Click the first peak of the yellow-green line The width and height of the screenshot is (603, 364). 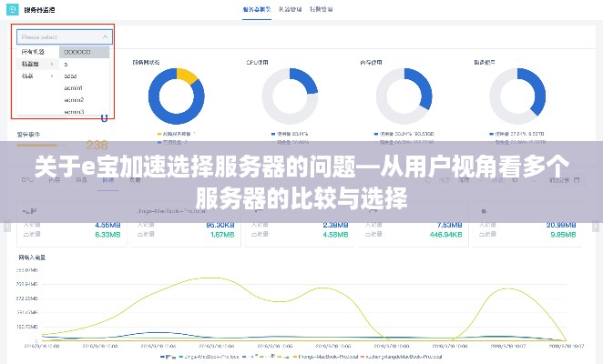click(210, 278)
